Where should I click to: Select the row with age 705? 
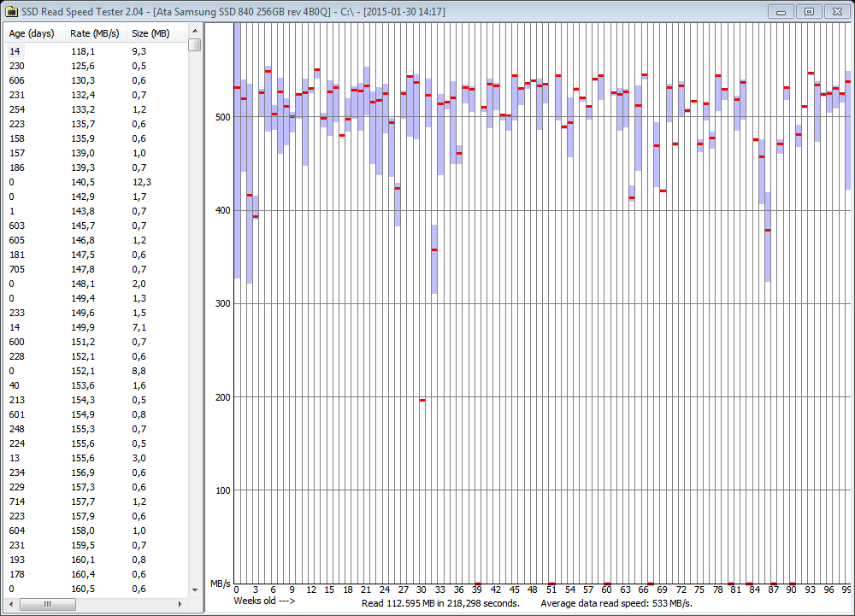[96, 269]
